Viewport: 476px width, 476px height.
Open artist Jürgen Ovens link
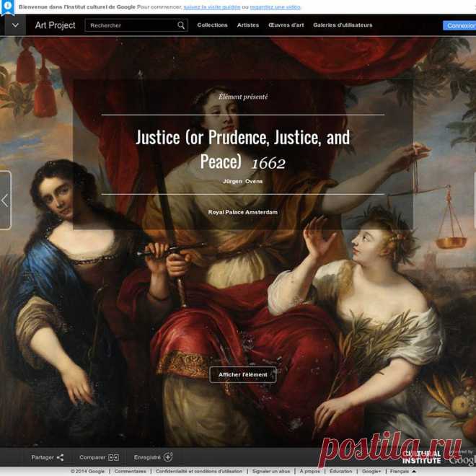coord(242,181)
